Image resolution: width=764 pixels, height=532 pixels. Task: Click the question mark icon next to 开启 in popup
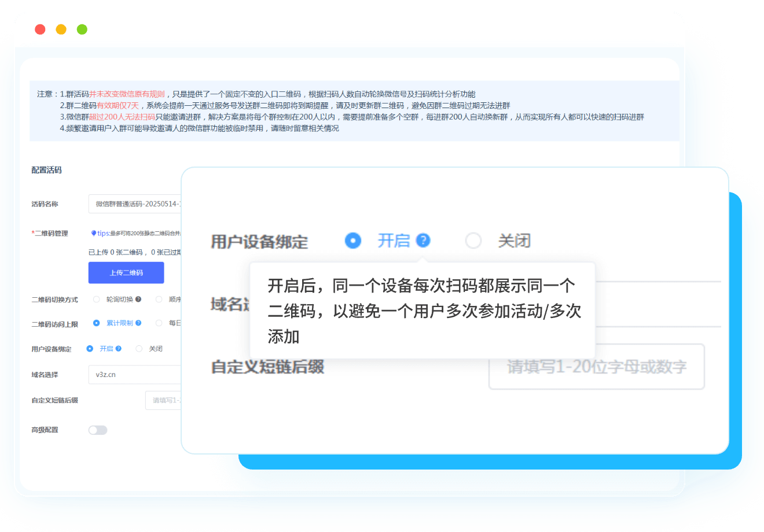[424, 241]
